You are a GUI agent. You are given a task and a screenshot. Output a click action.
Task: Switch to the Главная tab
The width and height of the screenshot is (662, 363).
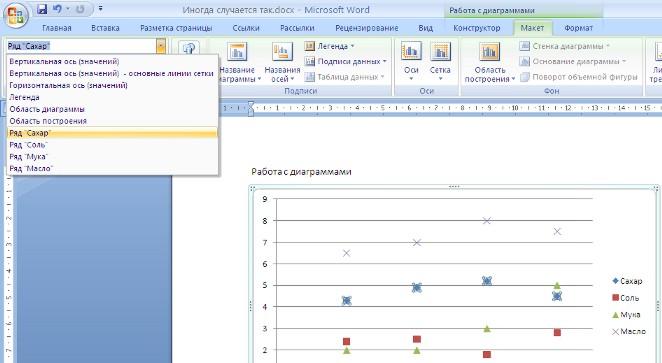click(x=57, y=28)
